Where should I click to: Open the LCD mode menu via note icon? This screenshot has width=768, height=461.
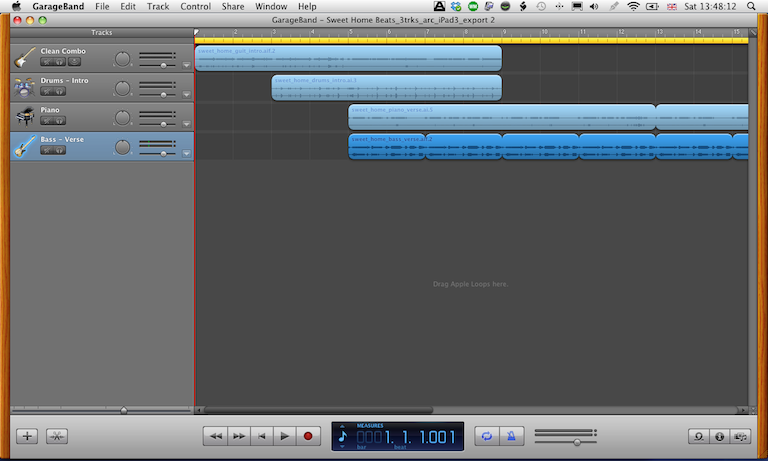click(x=343, y=436)
